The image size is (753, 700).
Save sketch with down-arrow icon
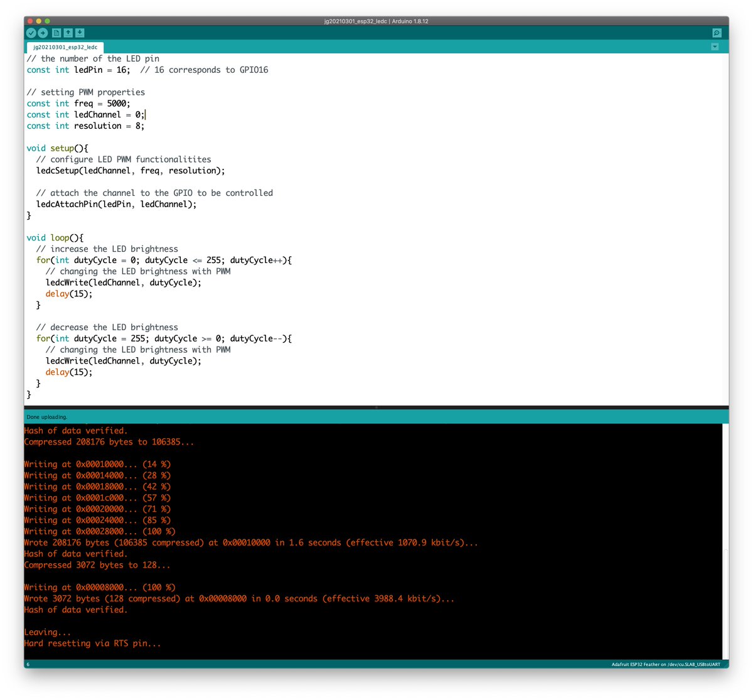[80, 33]
